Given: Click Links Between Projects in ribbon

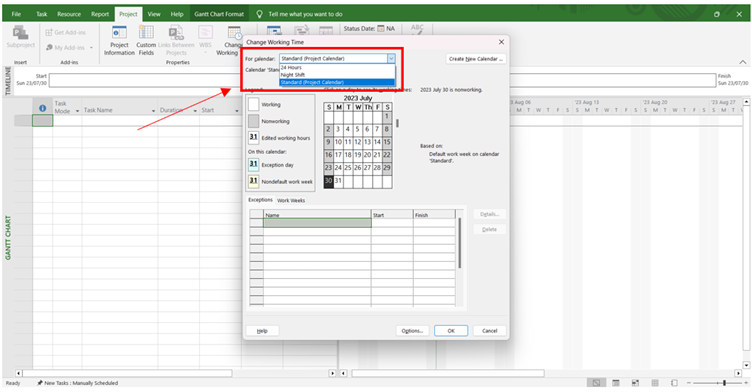Looking at the screenshot, I should (x=176, y=40).
